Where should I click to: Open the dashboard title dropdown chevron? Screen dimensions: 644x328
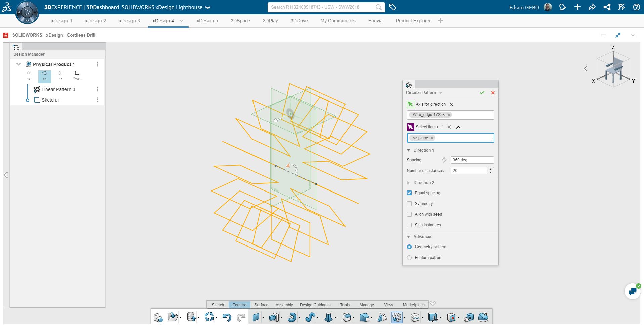[x=208, y=7]
